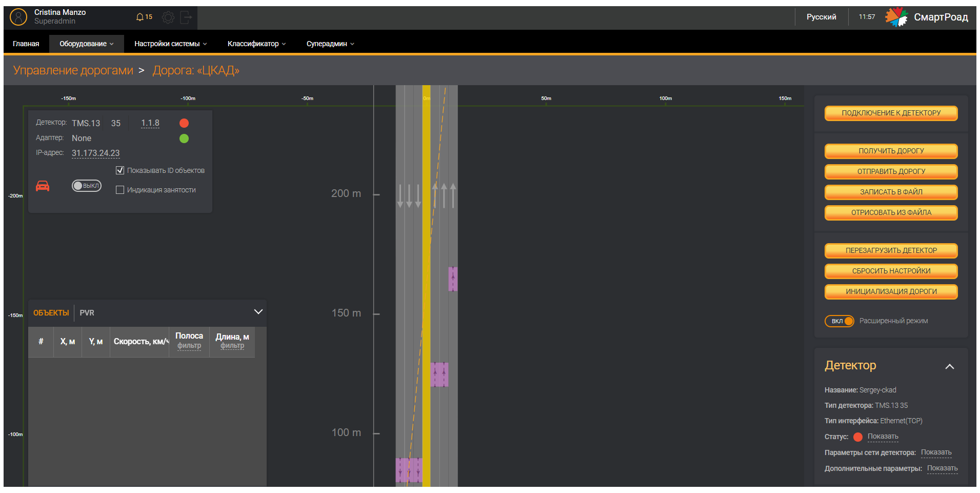Open the Полоса фильтр link
The width and height of the screenshot is (980, 493).
pyautogui.click(x=189, y=346)
